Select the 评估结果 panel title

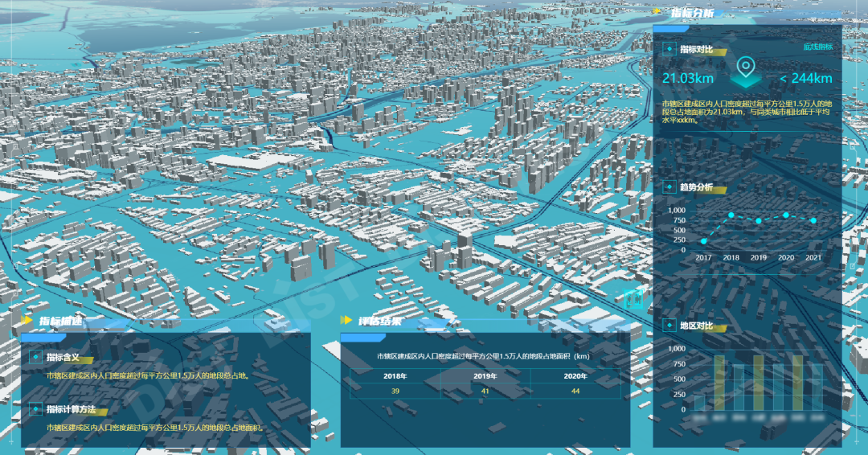(380, 322)
